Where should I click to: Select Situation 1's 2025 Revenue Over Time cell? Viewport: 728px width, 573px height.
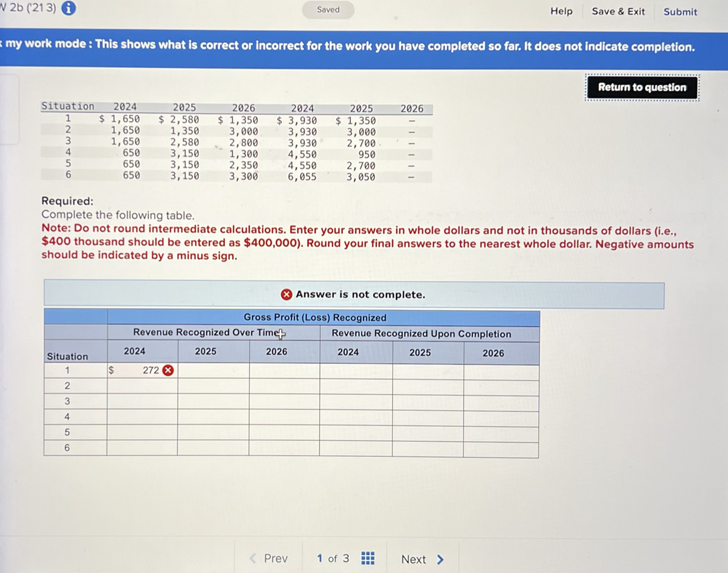coord(213,370)
